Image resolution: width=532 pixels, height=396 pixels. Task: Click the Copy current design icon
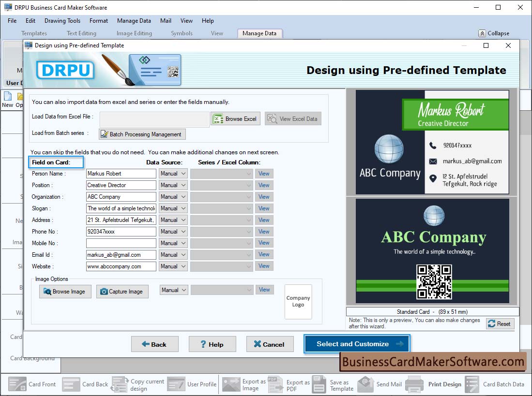pyautogui.click(x=120, y=384)
